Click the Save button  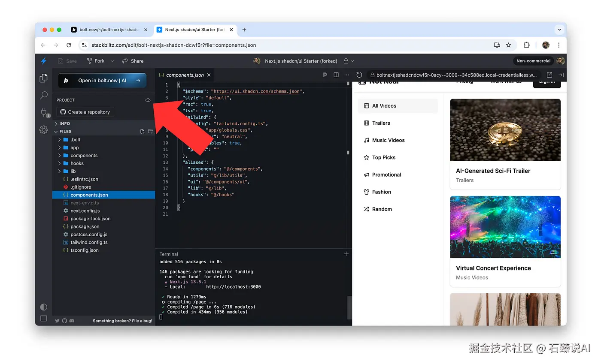(67, 61)
